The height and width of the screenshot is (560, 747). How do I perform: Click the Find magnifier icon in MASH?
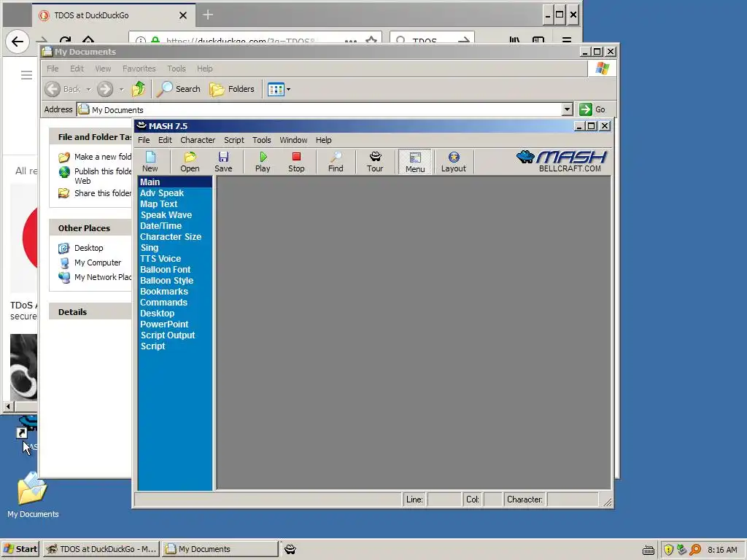(336, 161)
